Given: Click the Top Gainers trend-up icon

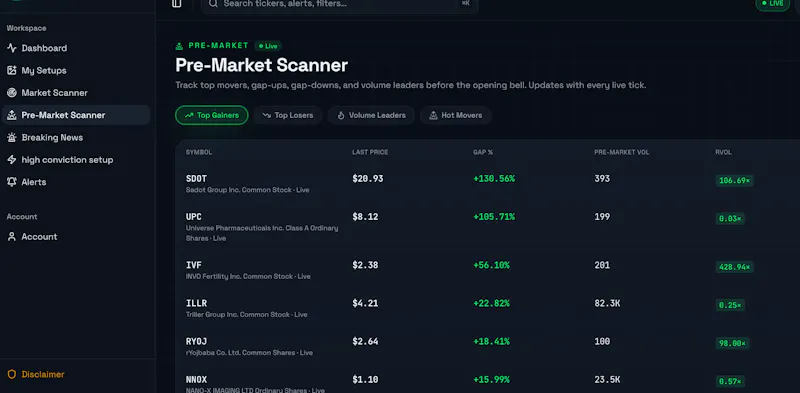Looking at the screenshot, I should 189,115.
